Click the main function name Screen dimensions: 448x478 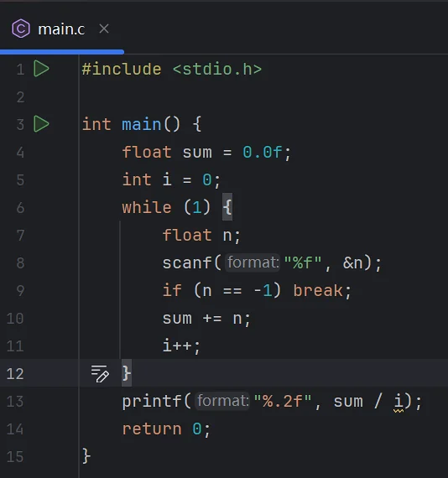pyautogui.click(x=142, y=124)
